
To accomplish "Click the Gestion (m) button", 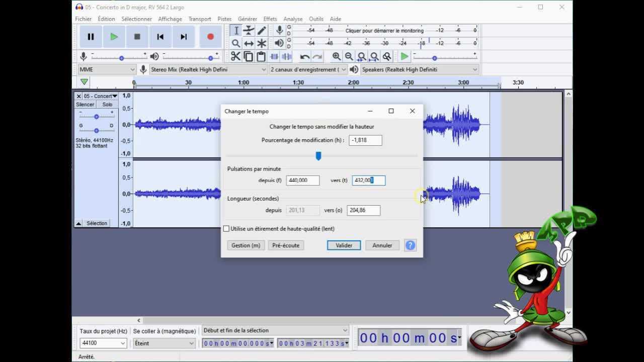I will (246, 245).
